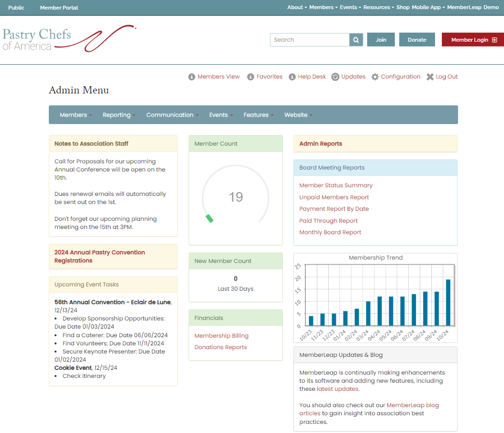The height and width of the screenshot is (433, 504).
Task: Click the Log Out link
Action: pos(447,77)
